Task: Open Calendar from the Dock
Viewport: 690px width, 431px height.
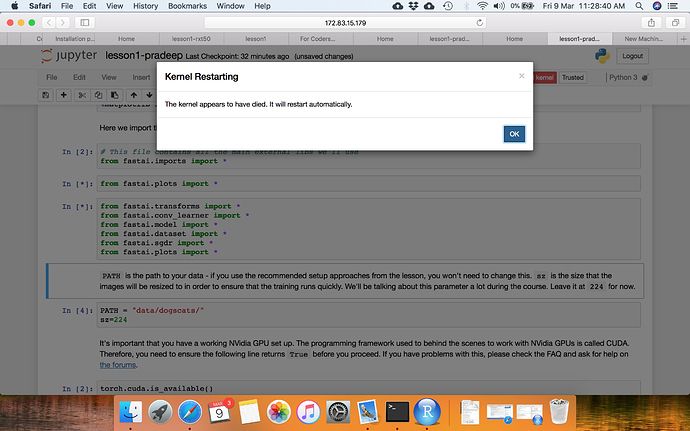Action: 220,412
